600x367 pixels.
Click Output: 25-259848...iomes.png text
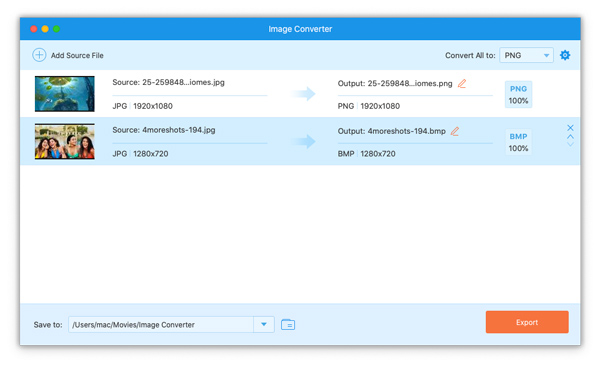tap(395, 83)
